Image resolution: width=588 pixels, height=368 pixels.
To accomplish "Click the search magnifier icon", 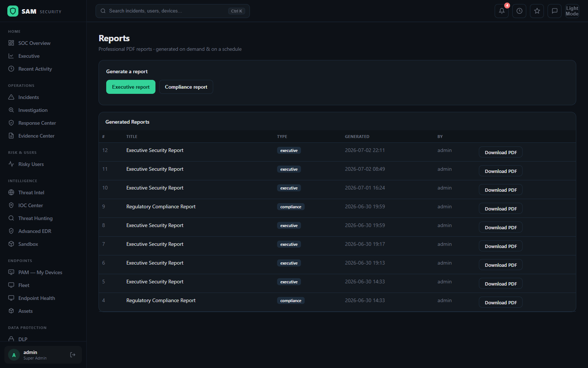I will click(103, 11).
